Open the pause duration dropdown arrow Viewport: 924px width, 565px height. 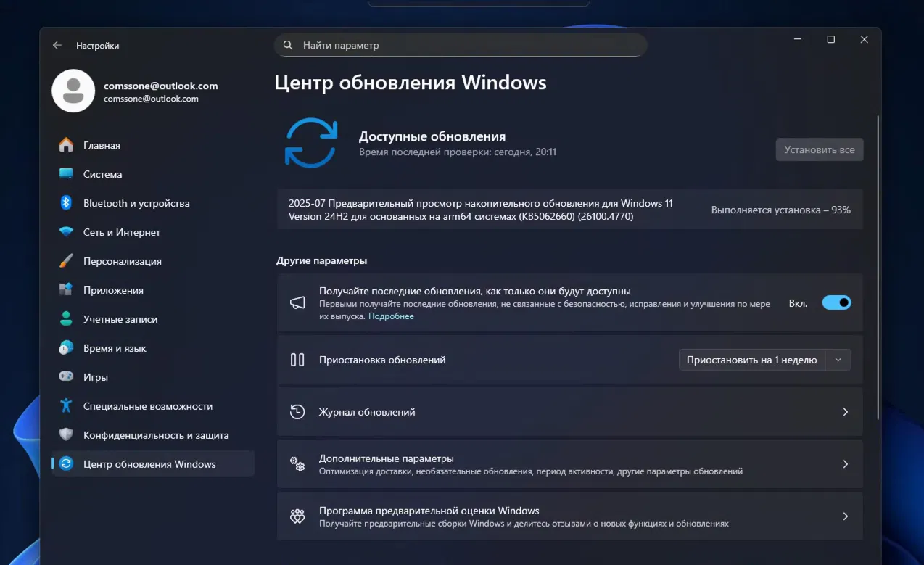point(838,360)
